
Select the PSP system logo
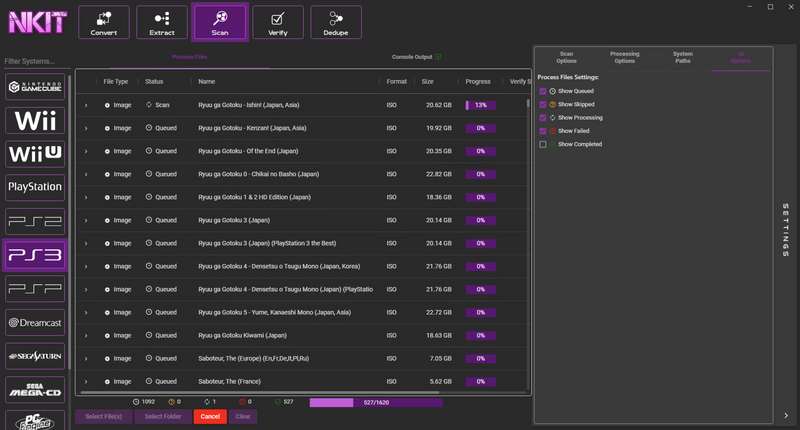tap(35, 289)
